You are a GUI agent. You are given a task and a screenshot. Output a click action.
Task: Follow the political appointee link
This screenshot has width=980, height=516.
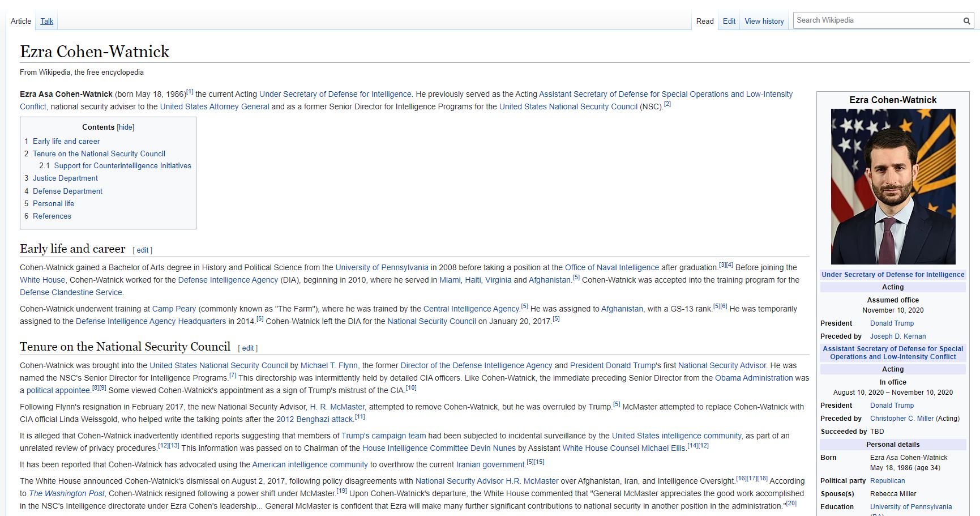pyautogui.click(x=58, y=390)
